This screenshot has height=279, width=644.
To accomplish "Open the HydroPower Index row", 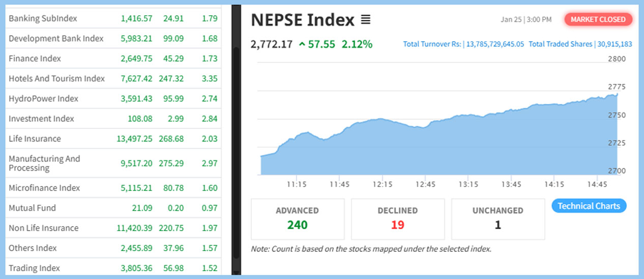I will pos(43,98).
